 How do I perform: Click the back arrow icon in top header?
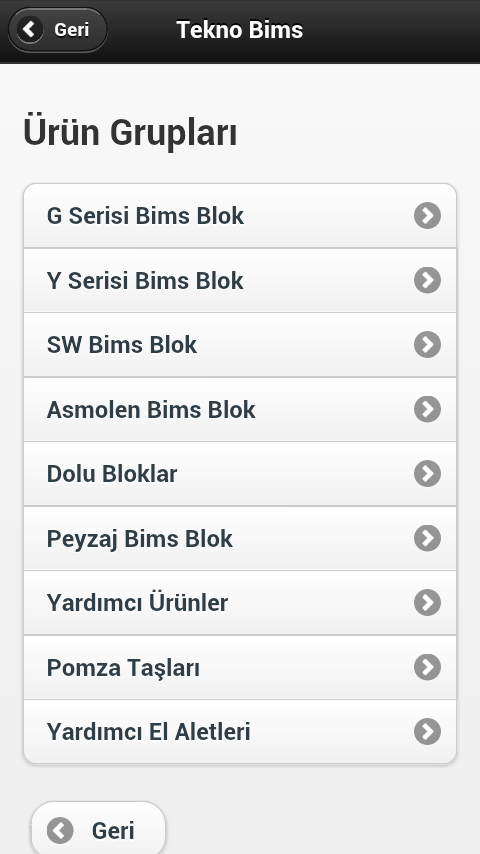(29, 29)
